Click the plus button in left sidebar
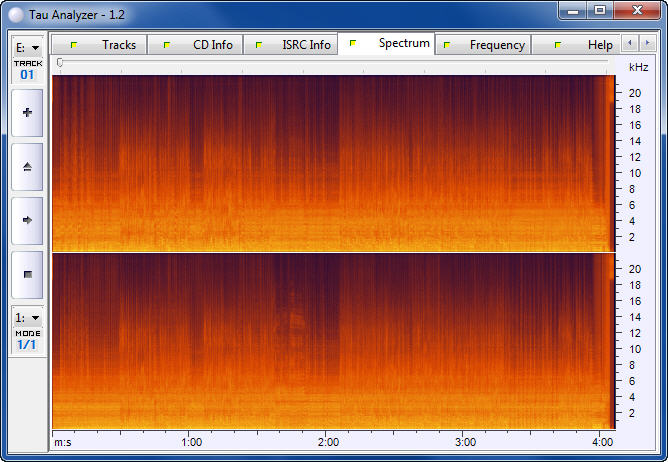Viewport: 668px width, 462px height. click(x=27, y=113)
